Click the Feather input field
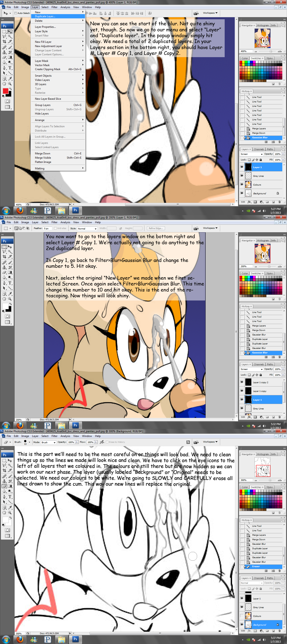The width and height of the screenshot is (287, 644). point(48,229)
